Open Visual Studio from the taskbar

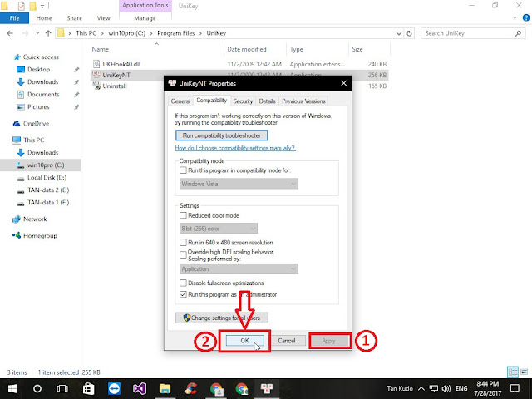(x=140, y=388)
